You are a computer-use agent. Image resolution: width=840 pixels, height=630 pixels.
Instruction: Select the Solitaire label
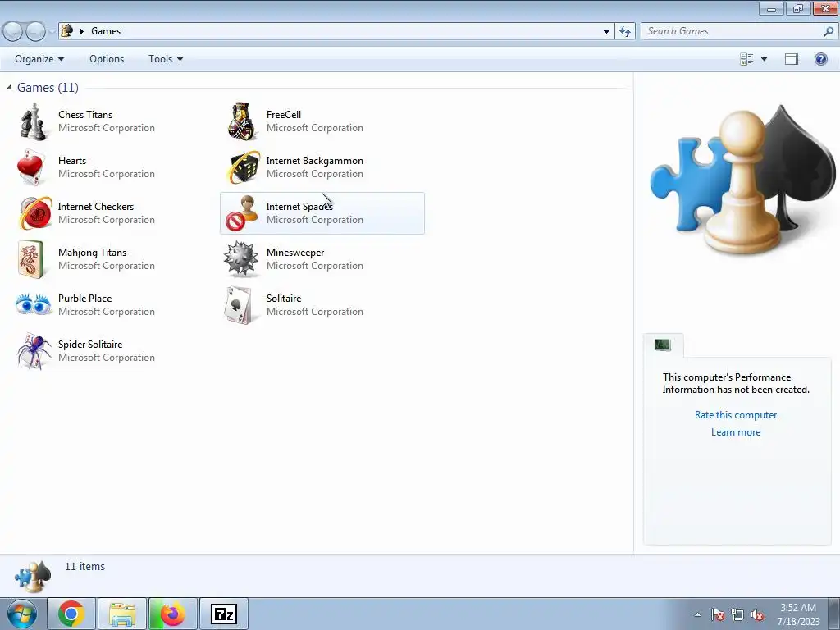[x=283, y=299]
